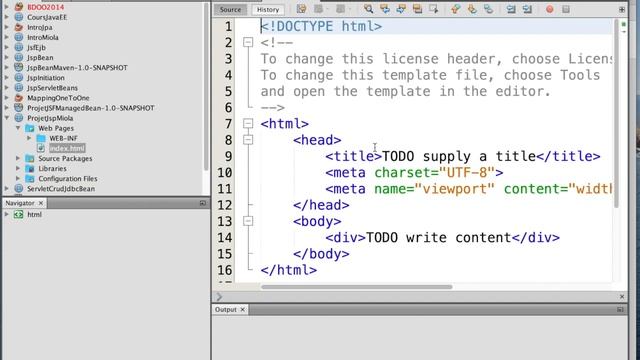Select the JspInitiation project

pyautogui.click(x=46, y=78)
